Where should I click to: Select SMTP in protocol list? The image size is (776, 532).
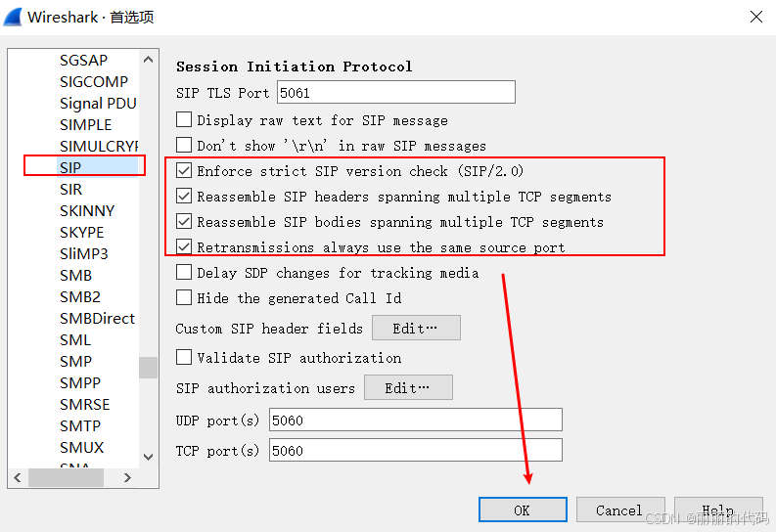(x=80, y=426)
